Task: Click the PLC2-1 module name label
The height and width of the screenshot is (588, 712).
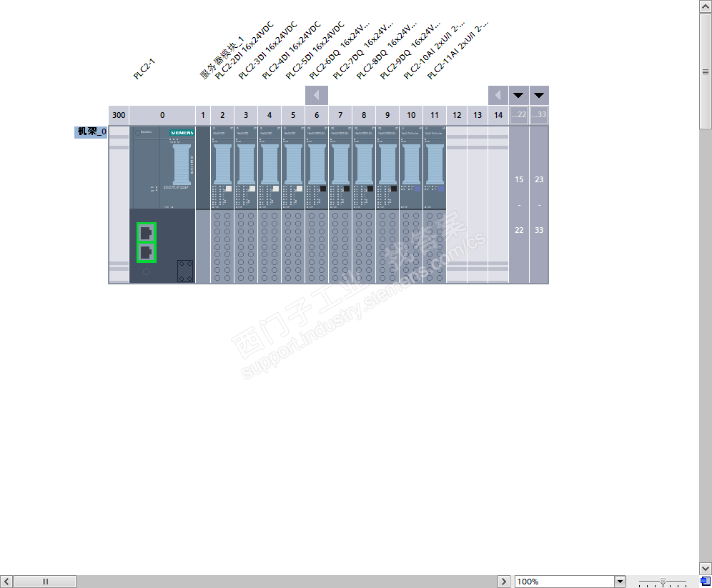Action: point(144,69)
